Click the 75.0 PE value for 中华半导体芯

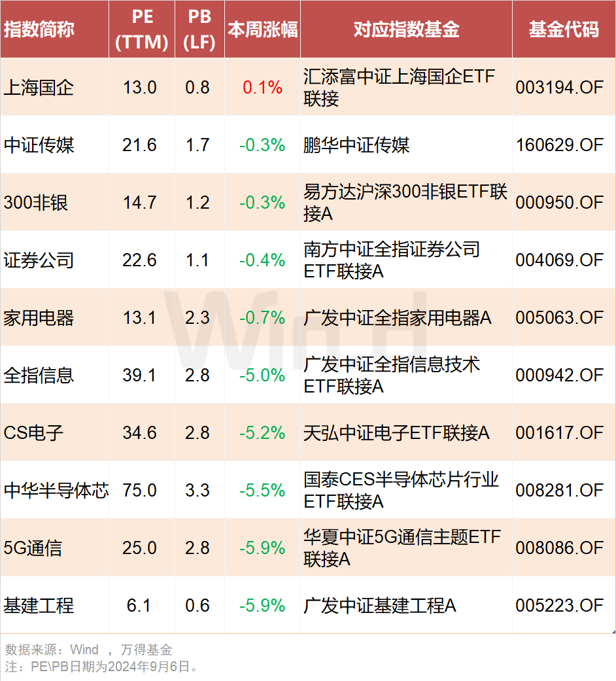click(x=139, y=491)
